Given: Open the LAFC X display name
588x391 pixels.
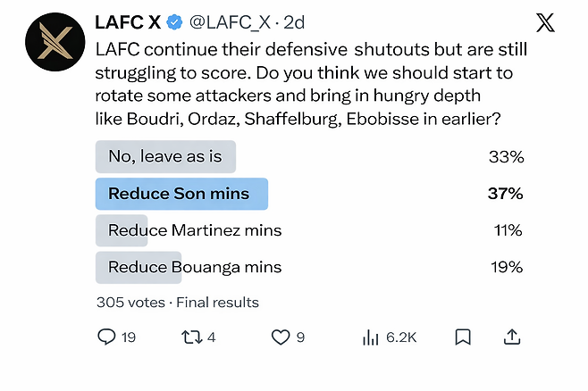Looking at the screenshot, I should tap(128, 23).
